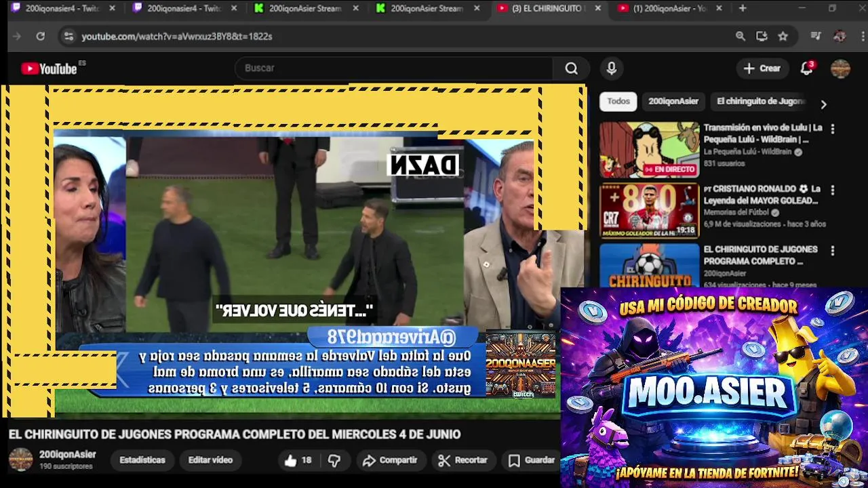Click the main video player
868x488 pixels.
pos(294,251)
